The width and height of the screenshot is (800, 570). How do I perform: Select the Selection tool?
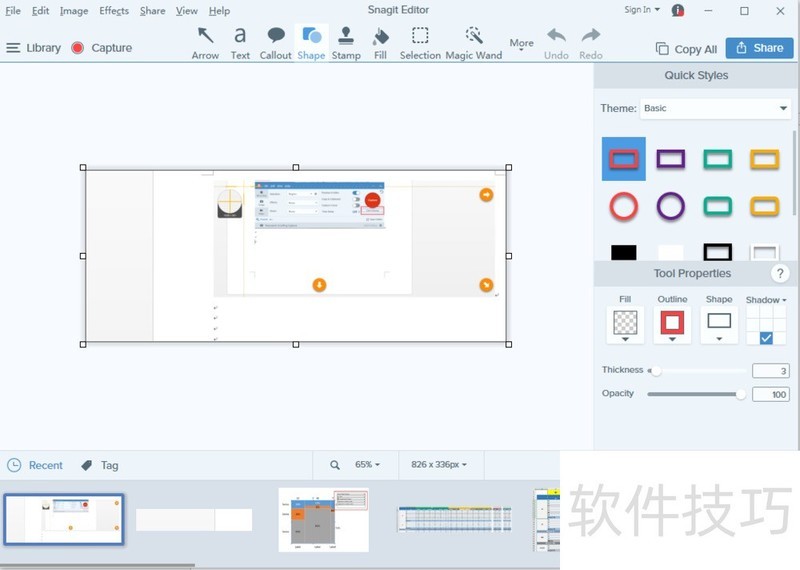pyautogui.click(x=420, y=42)
